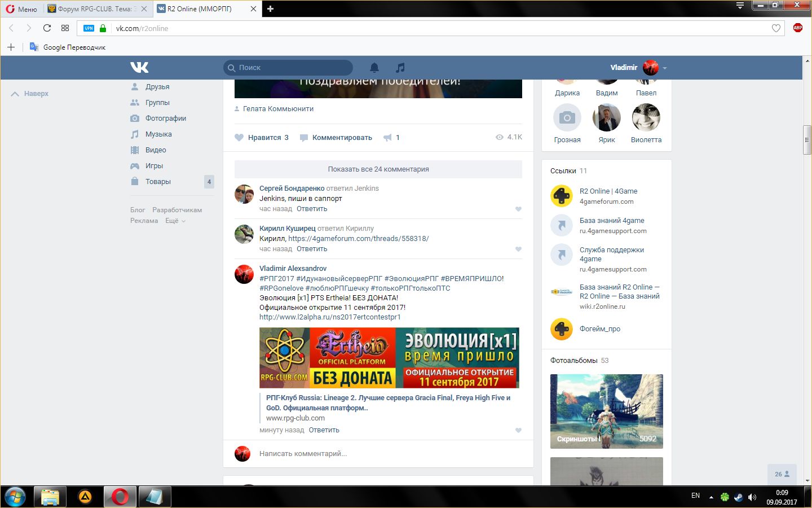The image size is (812, 508).
Task: Like Vladimir Alexsandrov's comment heart
Action: 518,431
